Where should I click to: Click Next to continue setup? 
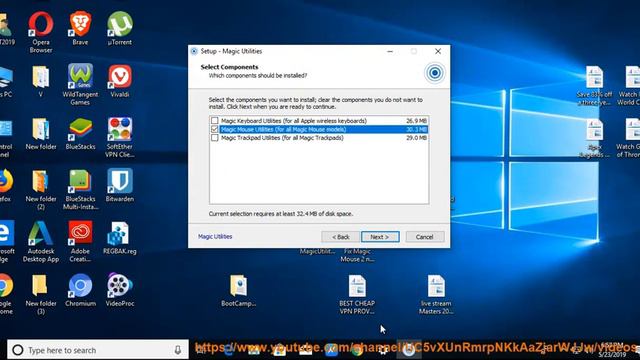coord(380,237)
